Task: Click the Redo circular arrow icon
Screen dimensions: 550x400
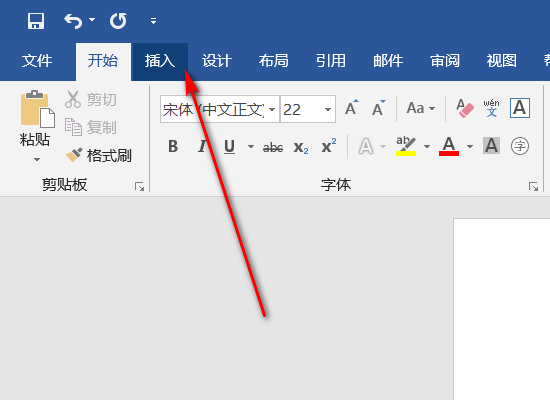Action: pyautogui.click(x=118, y=21)
